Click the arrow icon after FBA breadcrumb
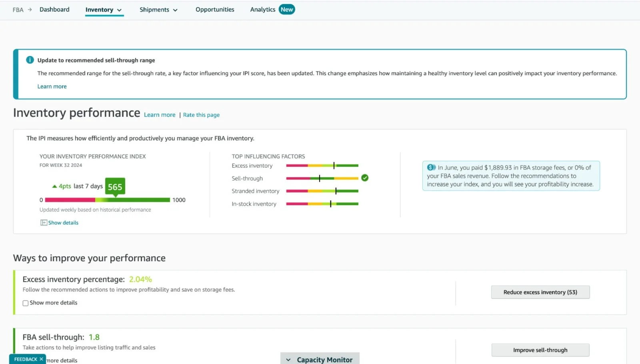The height and width of the screenshot is (364, 640). (30, 10)
